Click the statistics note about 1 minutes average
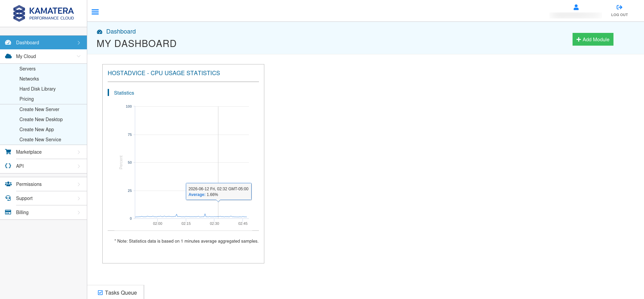The width and height of the screenshot is (644, 299). [186, 241]
